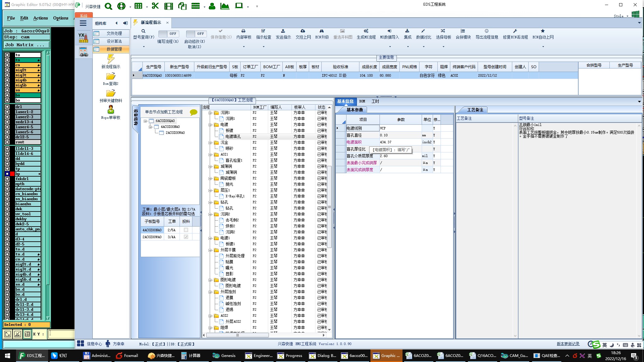Viewport: 644px width, 362px height.
Task: Collapse the 6ACOZ00QA0 tree node
Action: (x=145, y=121)
